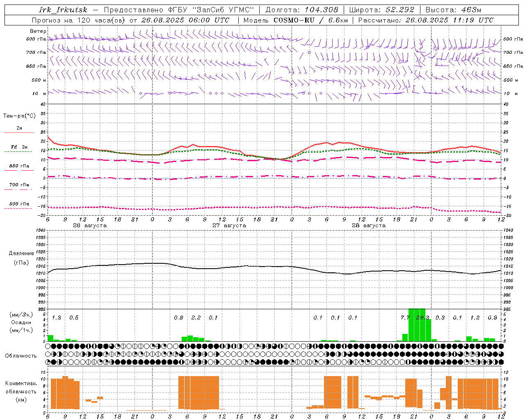Click the precipitation value "2.2"
Viewport: 525px width, 420px height.
[x=196, y=317]
